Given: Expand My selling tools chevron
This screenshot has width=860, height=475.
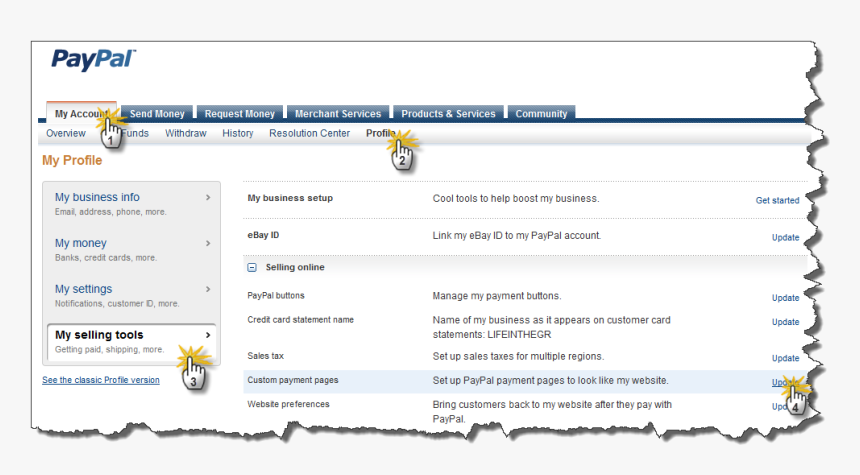Looking at the screenshot, I should [x=208, y=335].
